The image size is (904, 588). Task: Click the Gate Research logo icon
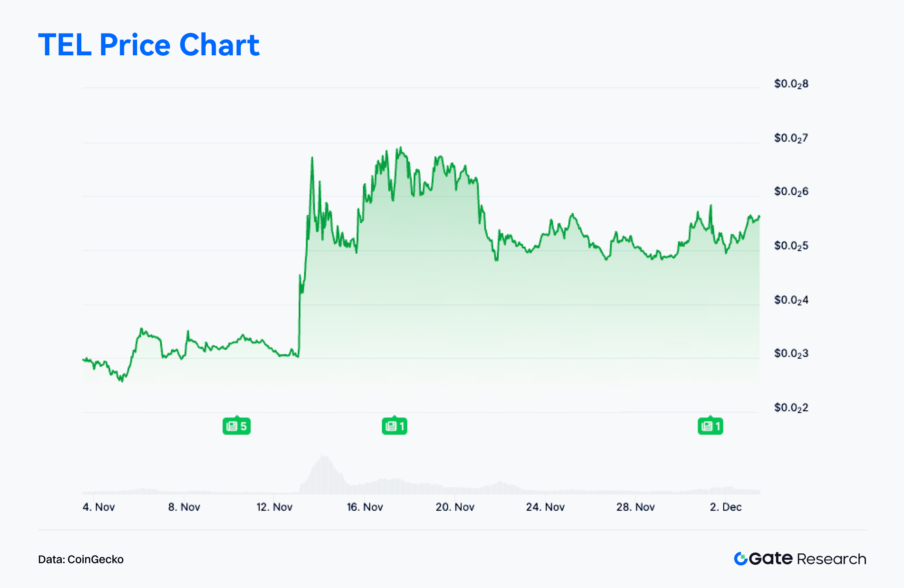click(740, 558)
